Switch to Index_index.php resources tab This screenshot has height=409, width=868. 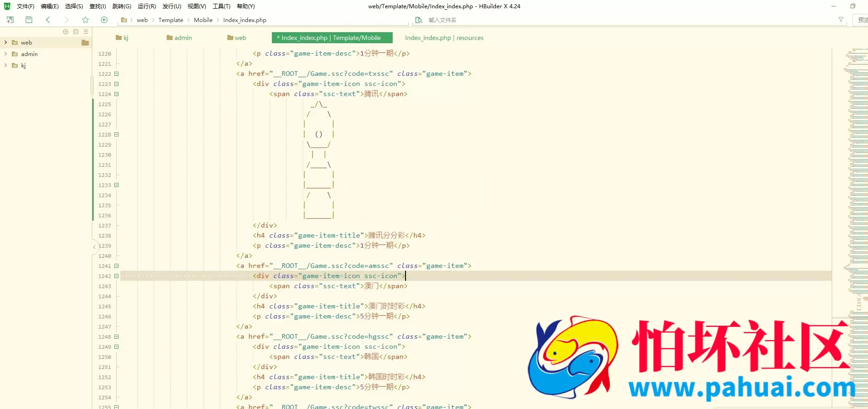[444, 38]
